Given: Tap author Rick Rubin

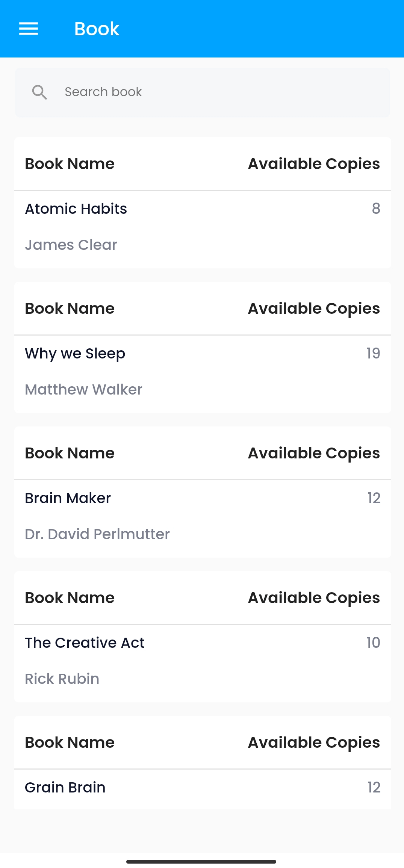Looking at the screenshot, I should (x=62, y=679).
